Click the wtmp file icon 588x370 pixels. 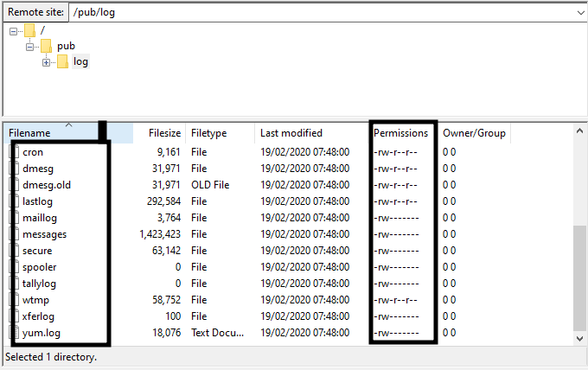pyautogui.click(x=15, y=300)
